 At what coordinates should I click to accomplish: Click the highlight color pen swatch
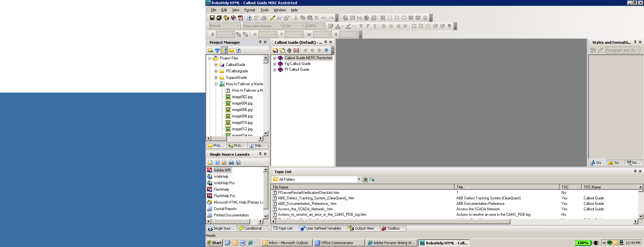(348, 26)
